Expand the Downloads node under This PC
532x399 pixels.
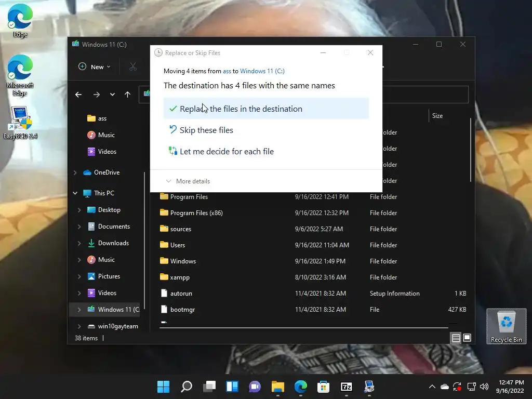point(79,243)
